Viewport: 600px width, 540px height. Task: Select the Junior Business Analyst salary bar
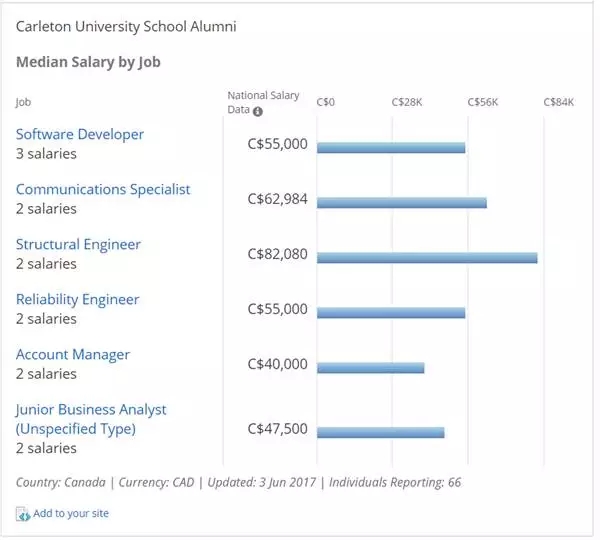tap(381, 432)
